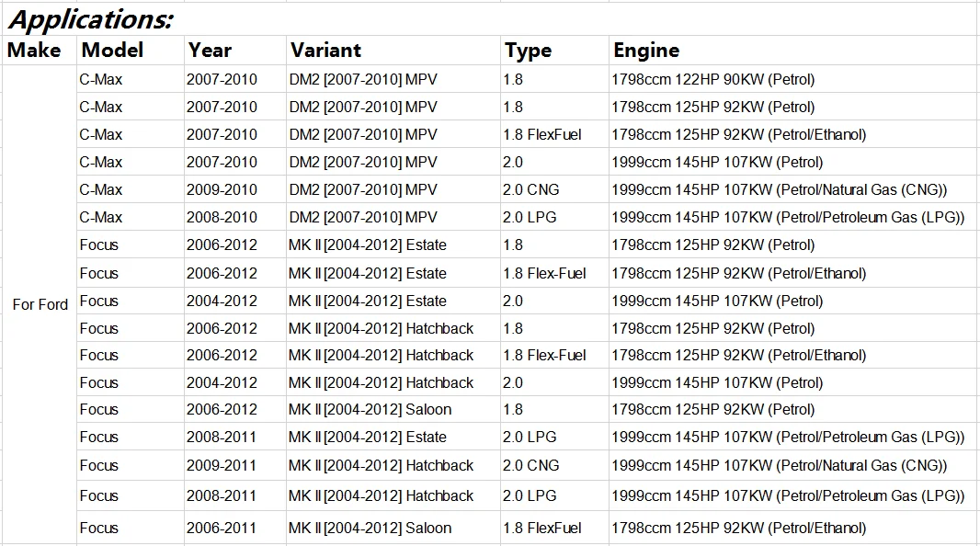This screenshot has height=546, width=980.
Task: Click the C-Max 2.0 CNG type cell
Action: pyautogui.click(x=530, y=189)
